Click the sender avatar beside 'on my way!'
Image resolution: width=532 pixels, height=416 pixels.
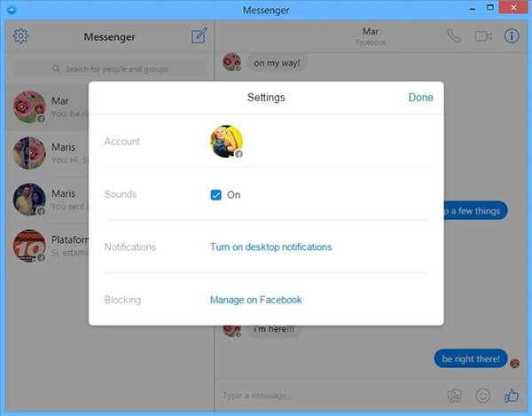(x=231, y=62)
